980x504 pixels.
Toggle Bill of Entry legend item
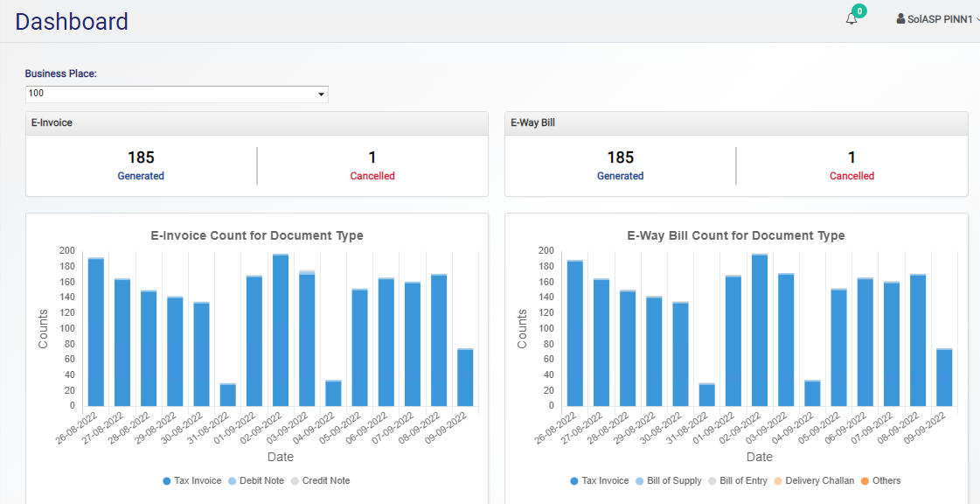[x=737, y=480]
